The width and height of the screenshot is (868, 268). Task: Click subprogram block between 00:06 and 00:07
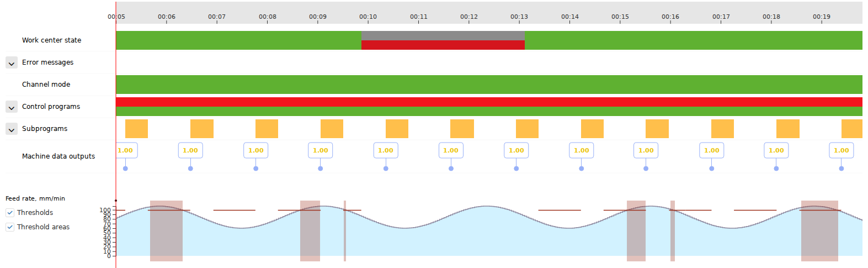pyautogui.click(x=201, y=129)
